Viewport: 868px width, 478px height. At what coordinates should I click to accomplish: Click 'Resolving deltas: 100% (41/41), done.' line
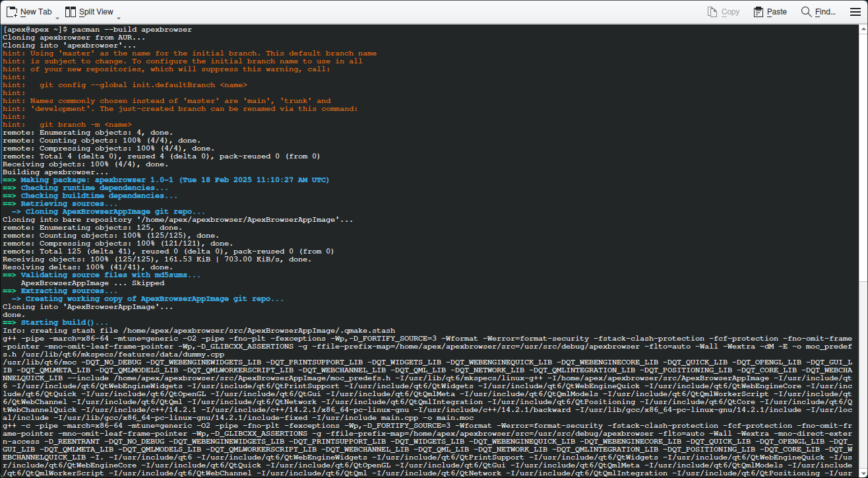pos(88,267)
